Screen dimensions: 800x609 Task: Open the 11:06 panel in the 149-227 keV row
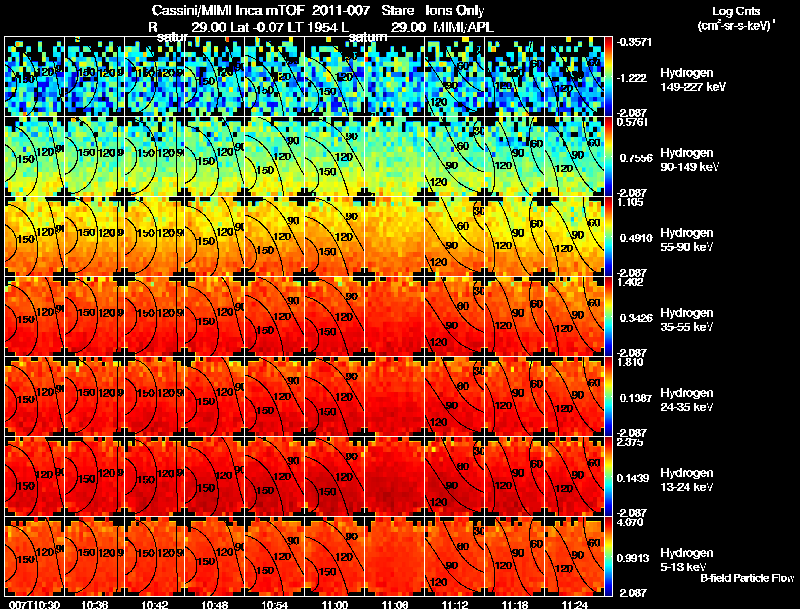(x=394, y=77)
